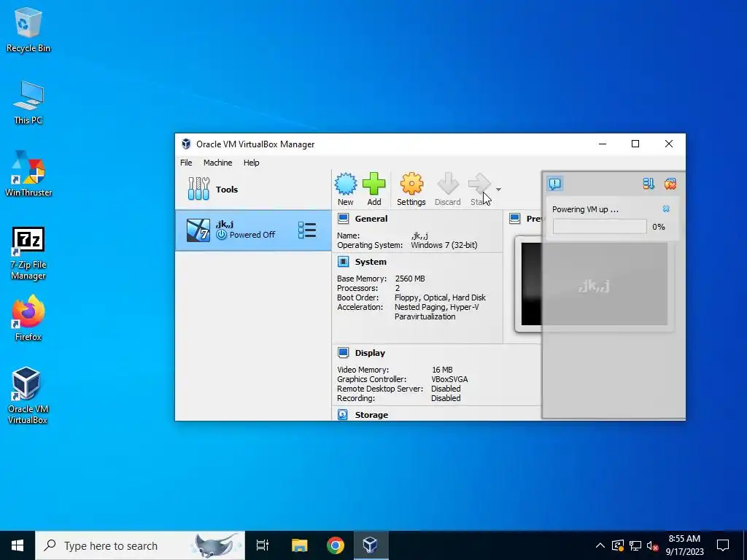Open the File menu
747x560 pixels.
[x=186, y=163]
